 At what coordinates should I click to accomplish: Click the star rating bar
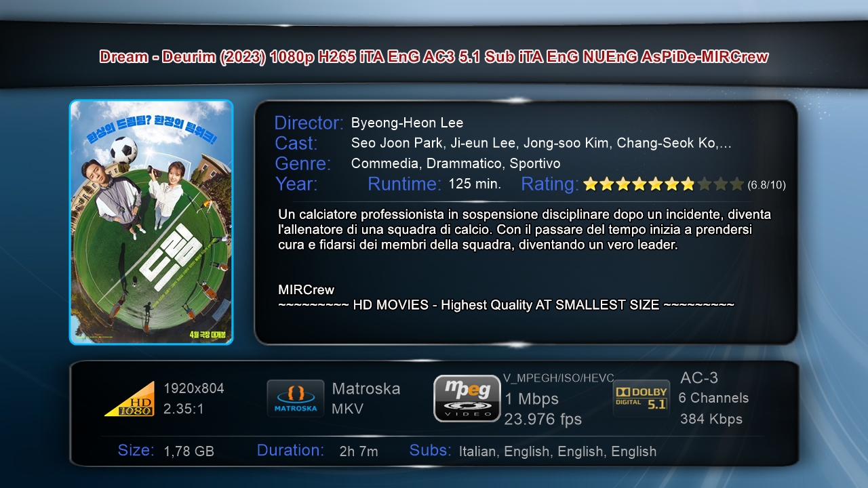(663, 184)
